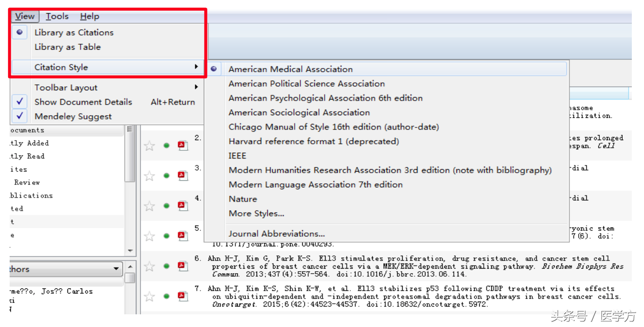Open the Help menu
644x327 pixels.
click(90, 16)
